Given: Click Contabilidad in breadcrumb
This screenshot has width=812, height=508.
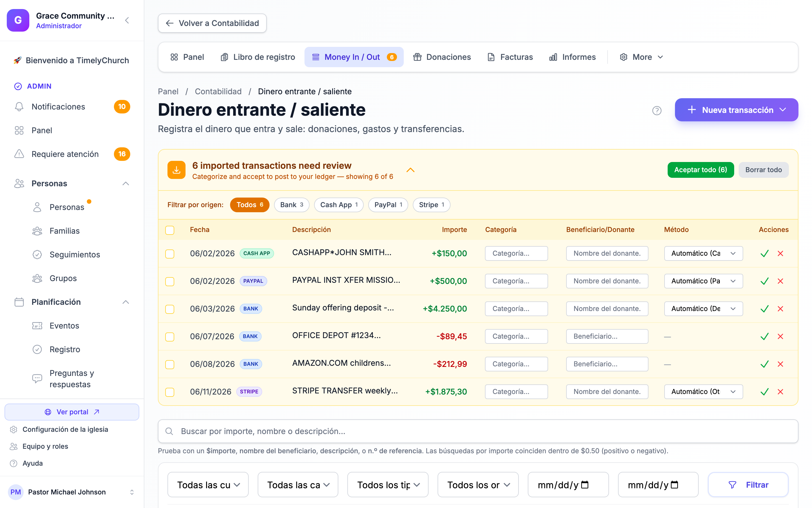Looking at the screenshot, I should 218,91.
